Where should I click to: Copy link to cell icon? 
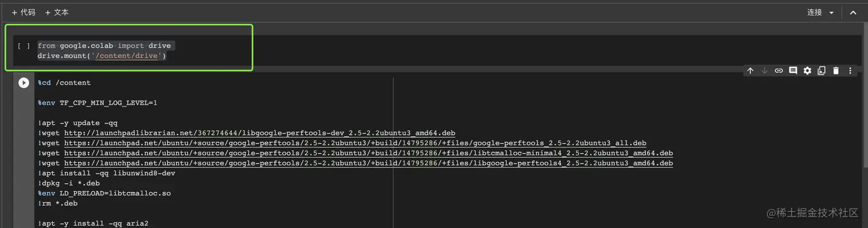click(778, 71)
